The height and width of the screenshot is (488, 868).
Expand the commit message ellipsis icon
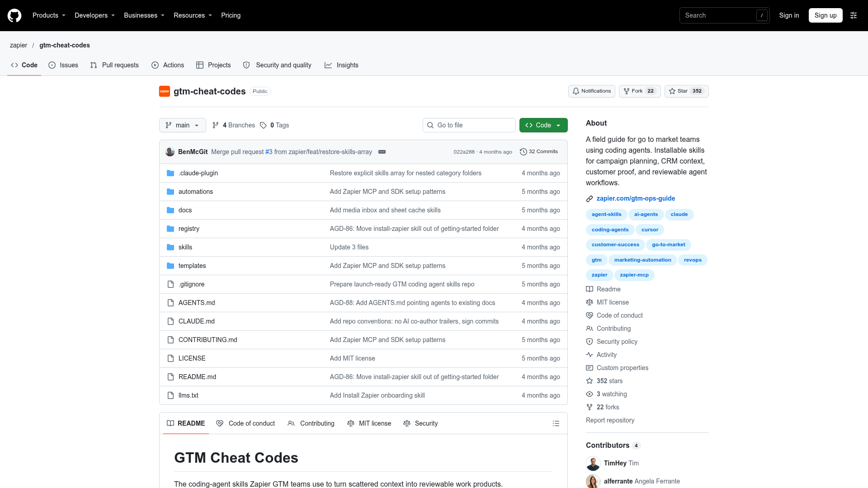coord(382,152)
